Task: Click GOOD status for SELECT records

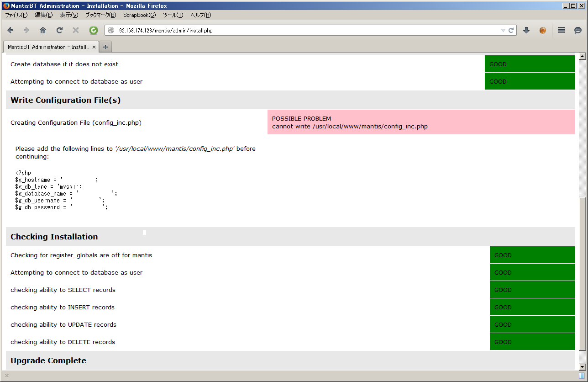Action: (532, 290)
